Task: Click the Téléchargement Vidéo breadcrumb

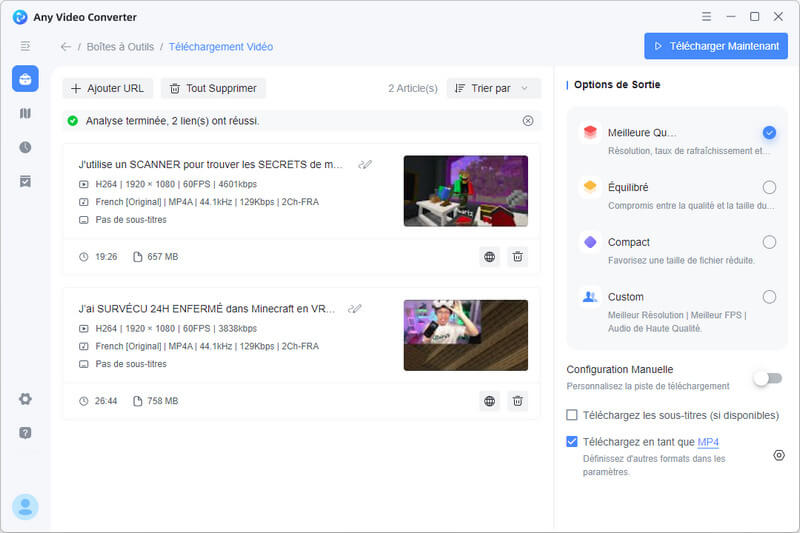Action: [x=220, y=47]
